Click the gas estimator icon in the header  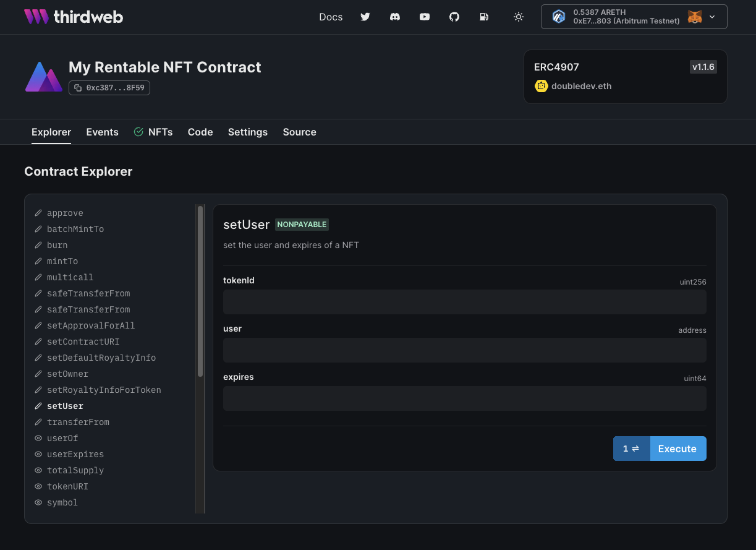click(484, 17)
